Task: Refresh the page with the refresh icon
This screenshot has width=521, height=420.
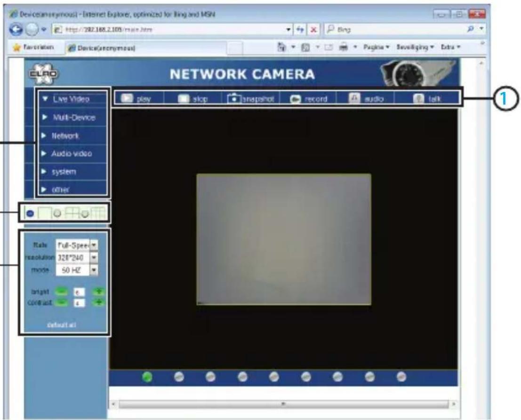Action: 300,30
